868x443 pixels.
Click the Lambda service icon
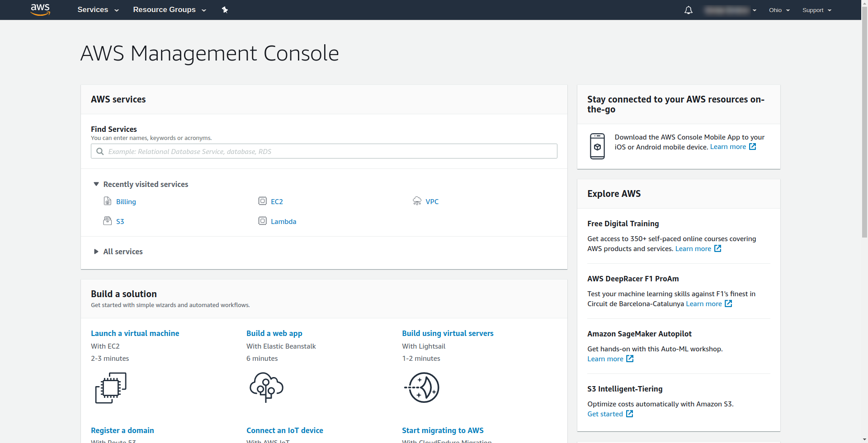tap(262, 221)
